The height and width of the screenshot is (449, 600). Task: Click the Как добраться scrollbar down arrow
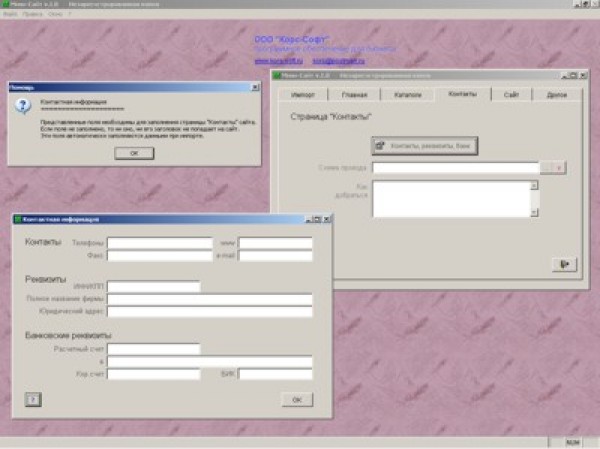click(x=534, y=212)
